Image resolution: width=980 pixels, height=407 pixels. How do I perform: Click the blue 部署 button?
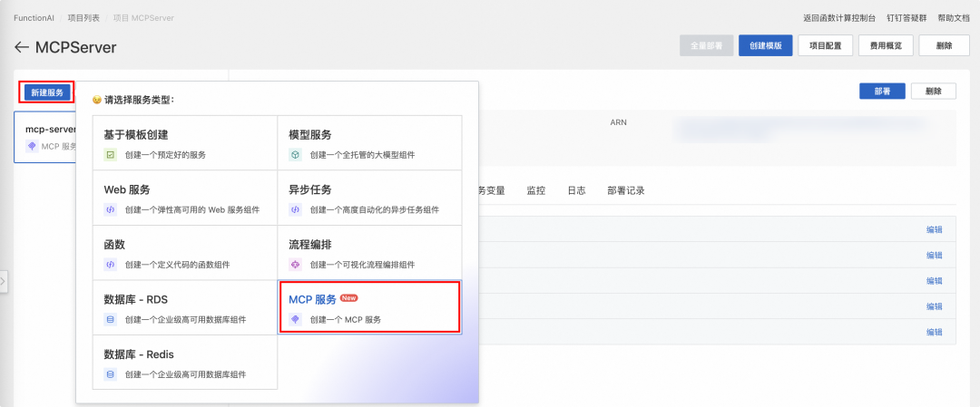882,92
